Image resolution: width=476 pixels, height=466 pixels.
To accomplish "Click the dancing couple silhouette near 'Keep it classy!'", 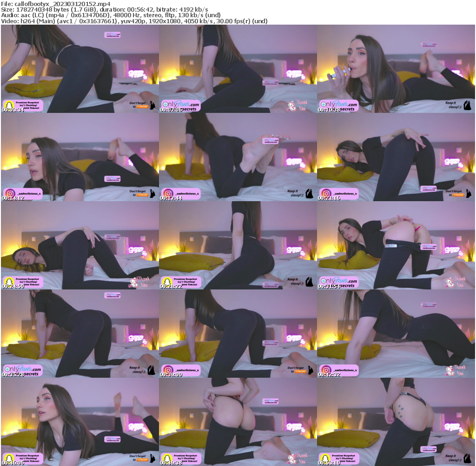I will click(468, 105).
